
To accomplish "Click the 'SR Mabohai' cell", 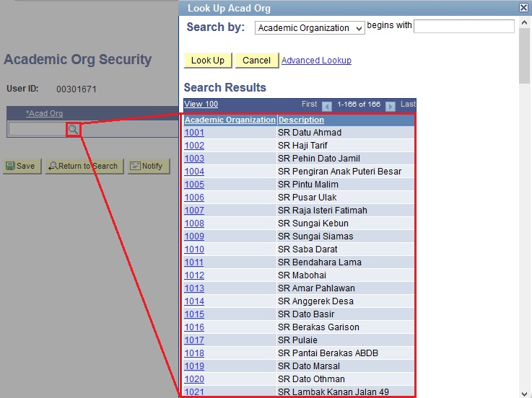I will coord(345,275).
